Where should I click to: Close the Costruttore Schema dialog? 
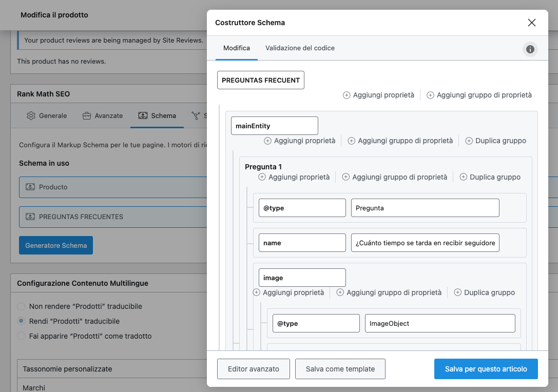click(531, 23)
